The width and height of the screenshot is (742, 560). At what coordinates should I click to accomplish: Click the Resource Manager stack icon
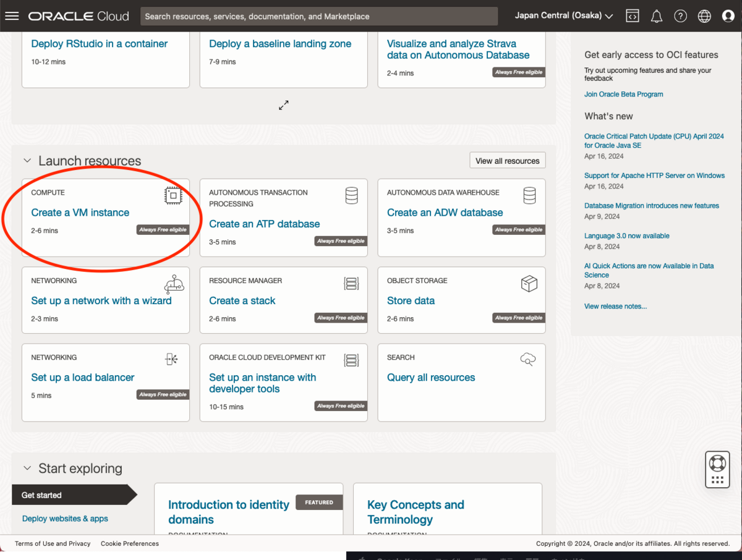pos(351,284)
